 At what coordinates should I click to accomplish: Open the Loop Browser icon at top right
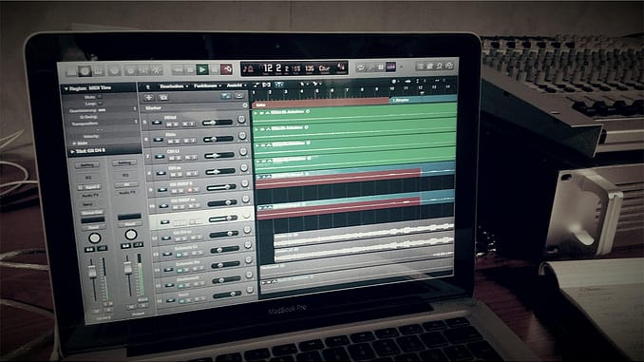(x=439, y=66)
